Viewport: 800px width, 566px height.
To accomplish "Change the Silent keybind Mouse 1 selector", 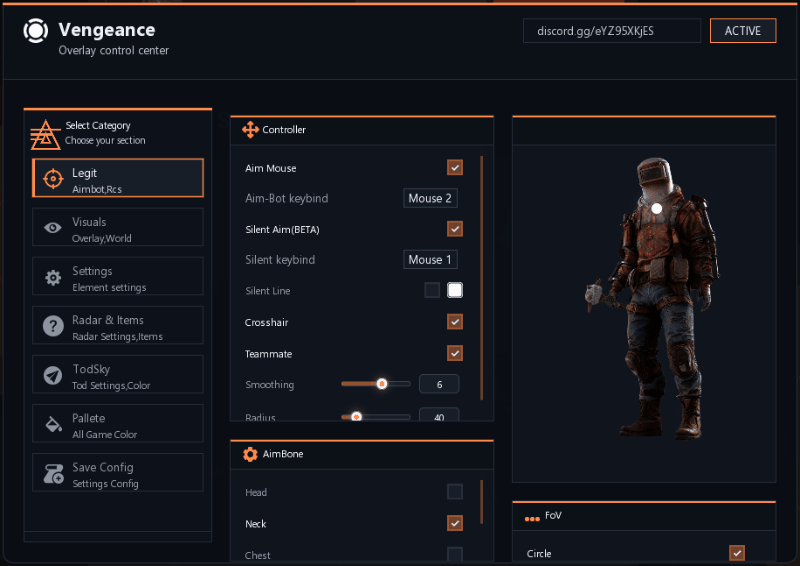I will 430,260.
